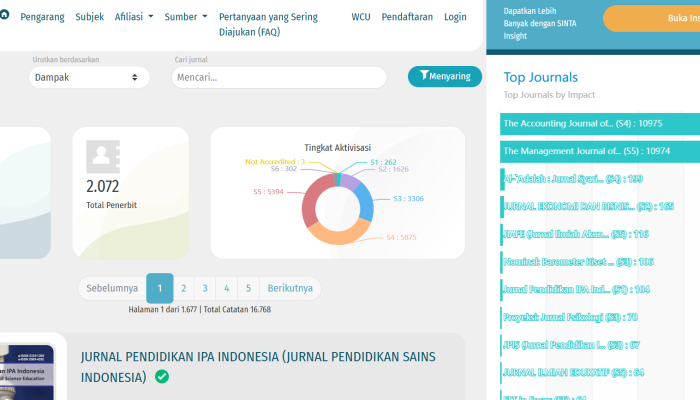The width and height of the screenshot is (700, 400).
Task: Select the 2.072 publisher count
Action: point(103,186)
